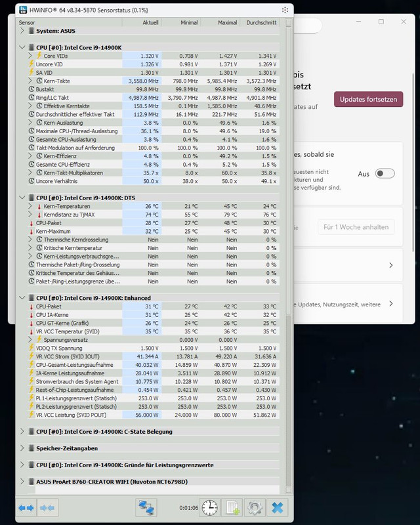Screen dimensions: 420x525
Task: Maximize the Windows Update settings window
Action: [x=381, y=22]
